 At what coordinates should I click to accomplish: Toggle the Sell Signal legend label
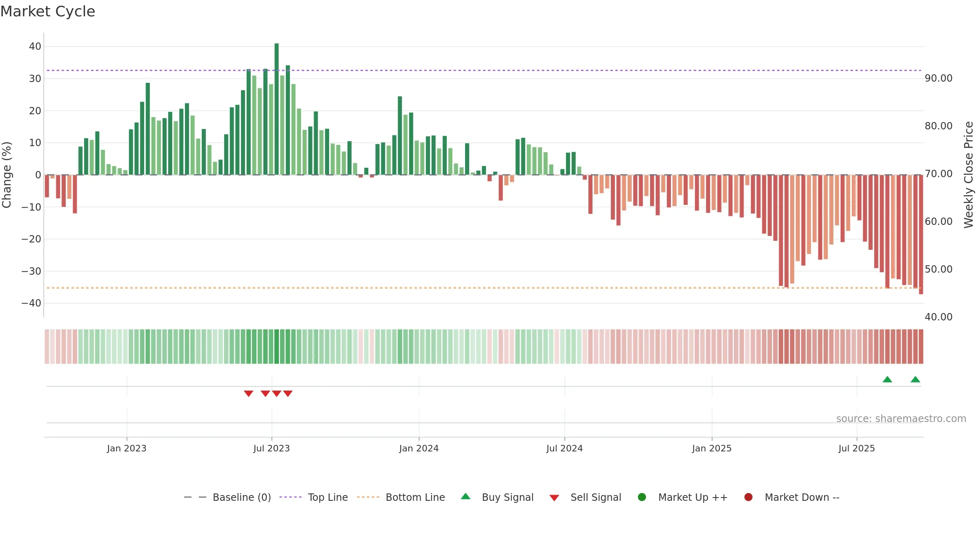point(596,497)
